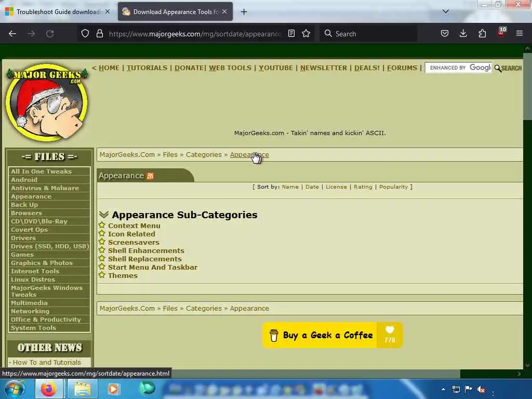Close the Download Appearance Tools tab
Image resolution: width=532 pixels, height=399 pixels.
click(x=224, y=11)
